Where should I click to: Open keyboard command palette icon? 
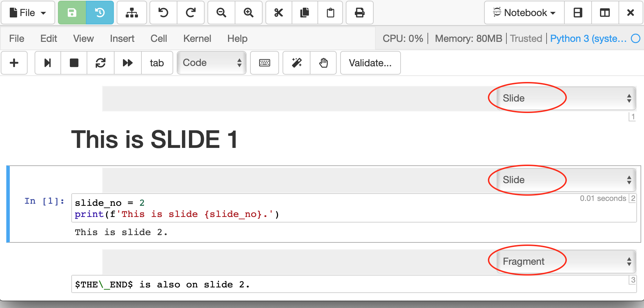click(264, 63)
